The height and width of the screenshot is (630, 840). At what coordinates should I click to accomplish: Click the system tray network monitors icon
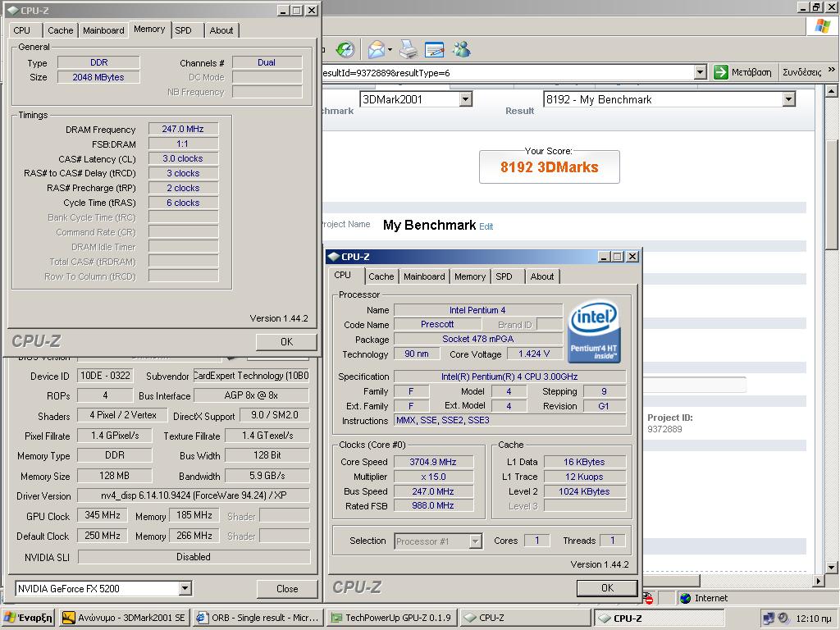[768, 618]
